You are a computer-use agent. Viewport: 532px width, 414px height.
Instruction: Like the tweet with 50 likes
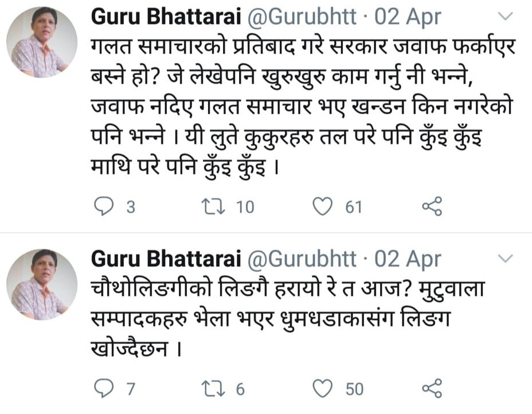tap(323, 389)
